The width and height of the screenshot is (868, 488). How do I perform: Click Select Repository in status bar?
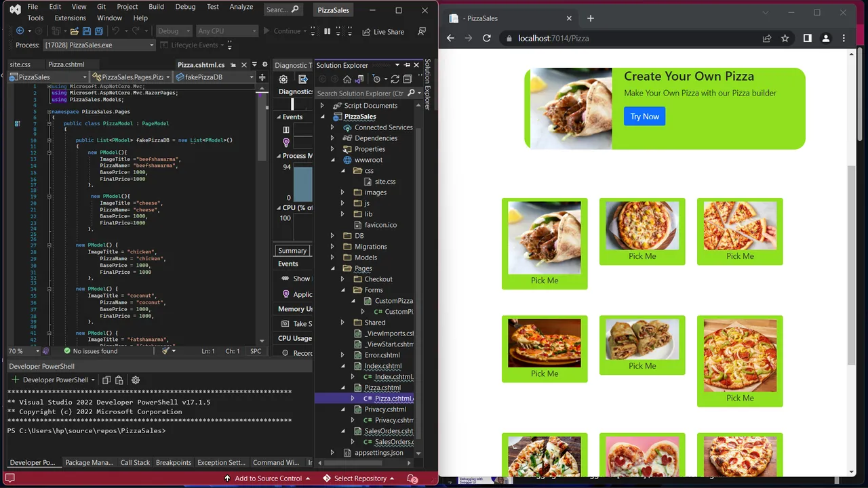(x=359, y=479)
